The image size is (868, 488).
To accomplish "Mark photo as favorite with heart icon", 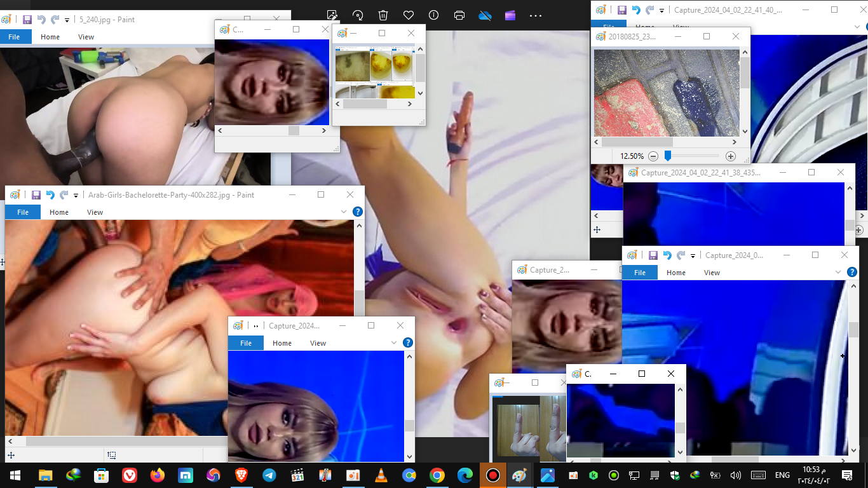I will point(409,15).
